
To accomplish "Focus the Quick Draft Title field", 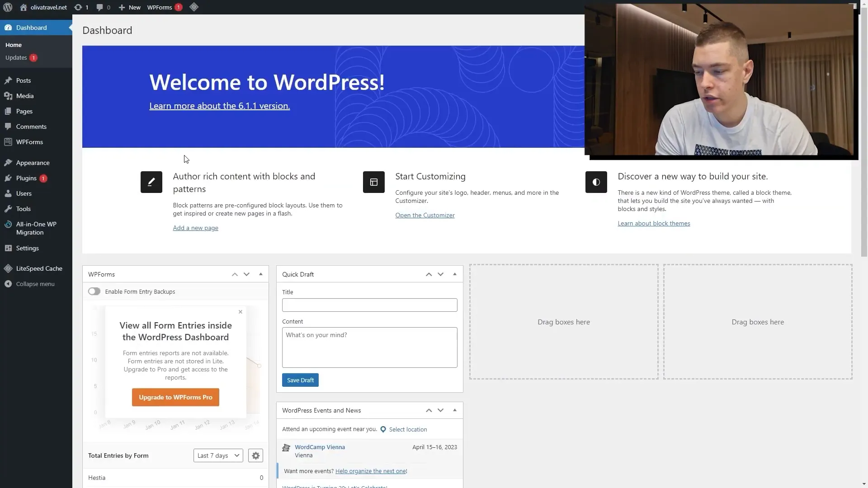I will coord(370,305).
